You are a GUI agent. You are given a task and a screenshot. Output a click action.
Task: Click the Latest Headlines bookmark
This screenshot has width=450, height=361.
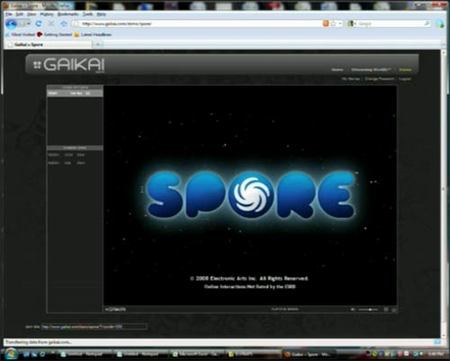point(93,34)
